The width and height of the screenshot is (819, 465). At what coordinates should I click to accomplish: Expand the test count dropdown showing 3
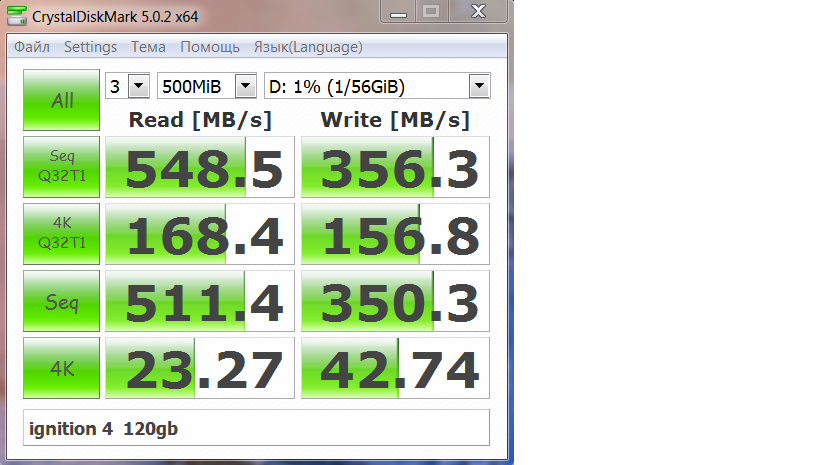click(x=139, y=86)
